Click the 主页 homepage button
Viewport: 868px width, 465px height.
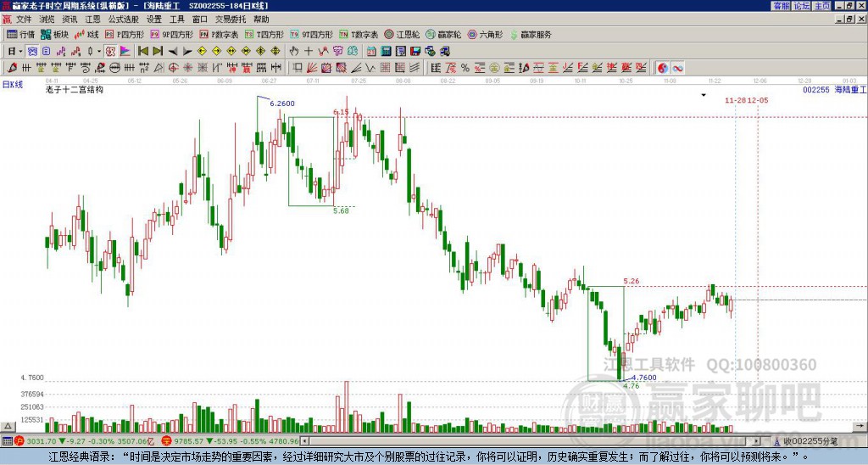[x=821, y=6]
